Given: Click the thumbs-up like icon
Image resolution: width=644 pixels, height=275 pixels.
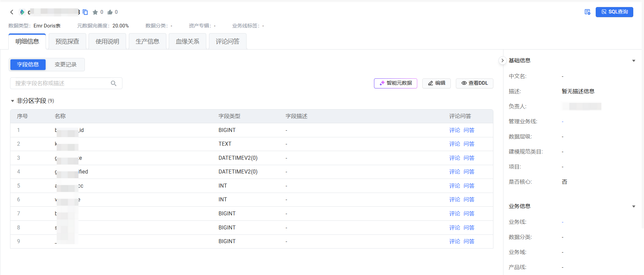Looking at the screenshot, I should tap(110, 12).
